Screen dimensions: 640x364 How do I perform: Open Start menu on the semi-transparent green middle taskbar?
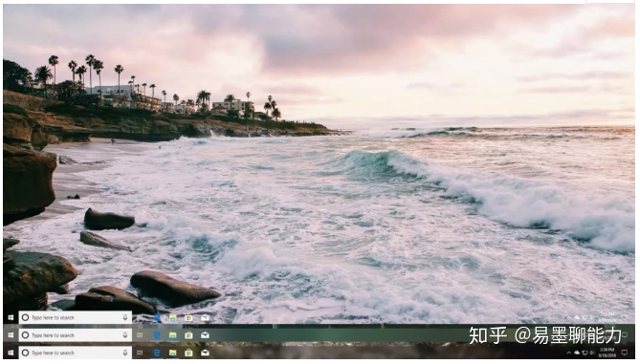11,335
